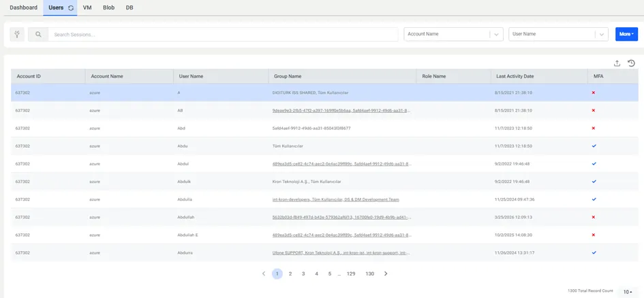Open the Blob tab
Image resolution: width=644 pixels, height=298 pixels.
pyautogui.click(x=109, y=7)
